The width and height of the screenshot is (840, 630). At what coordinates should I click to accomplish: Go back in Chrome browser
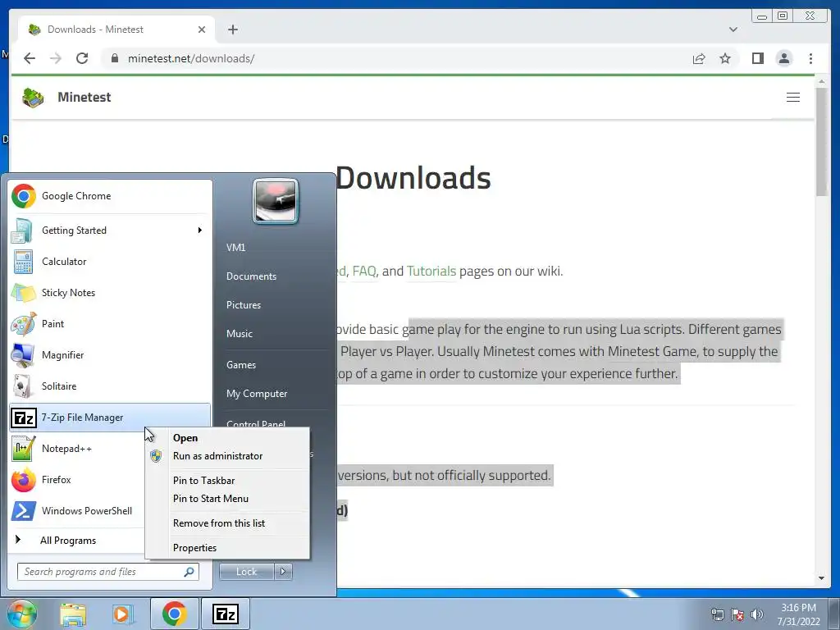coord(30,58)
